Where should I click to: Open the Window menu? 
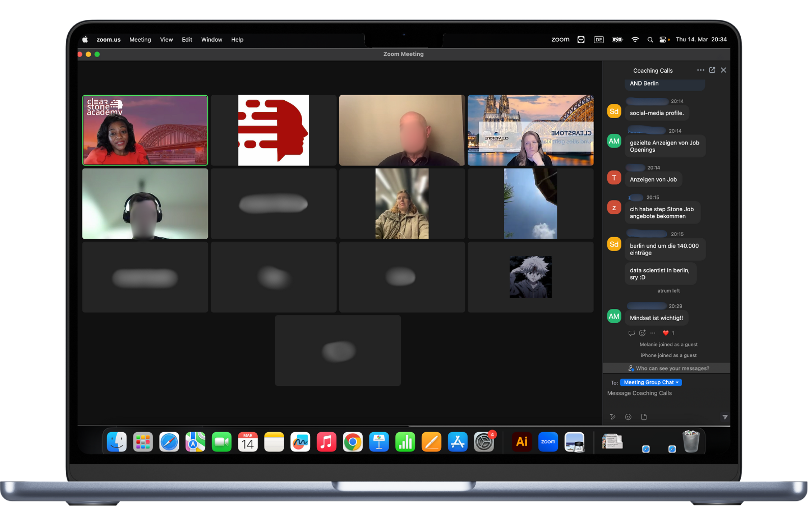211,40
